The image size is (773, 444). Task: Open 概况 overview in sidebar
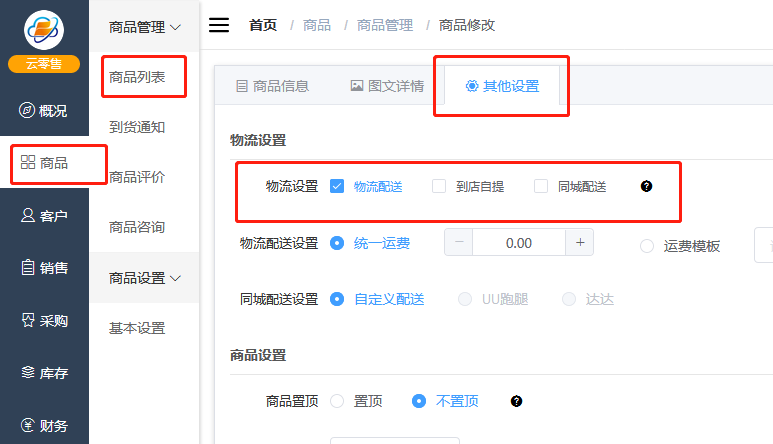click(44, 110)
